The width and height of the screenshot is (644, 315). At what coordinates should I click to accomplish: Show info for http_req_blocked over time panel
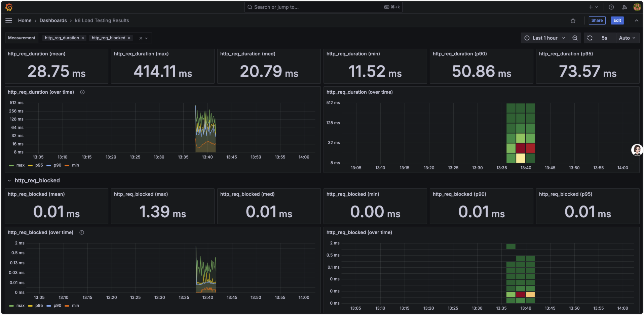pyautogui.click(x=82, y=232)
